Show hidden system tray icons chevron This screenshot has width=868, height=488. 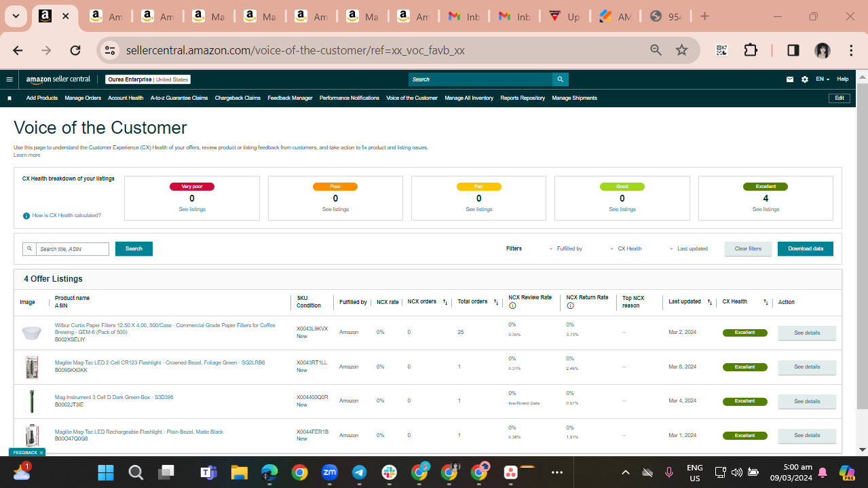(x=626, y=472)
